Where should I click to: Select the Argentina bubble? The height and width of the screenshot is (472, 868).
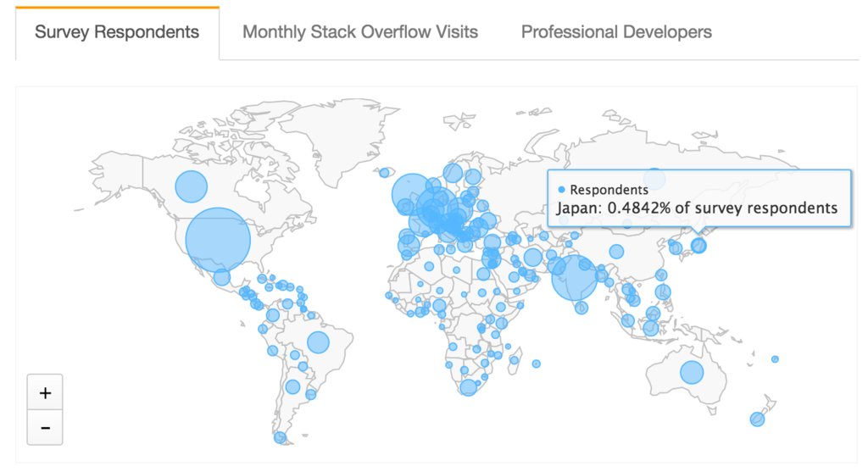[x=292, y=387]
